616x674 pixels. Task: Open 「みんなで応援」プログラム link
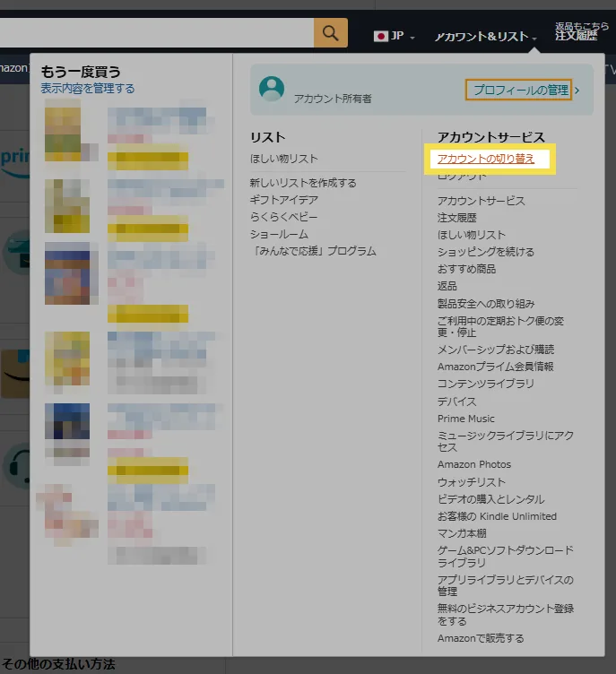point(313,251)
